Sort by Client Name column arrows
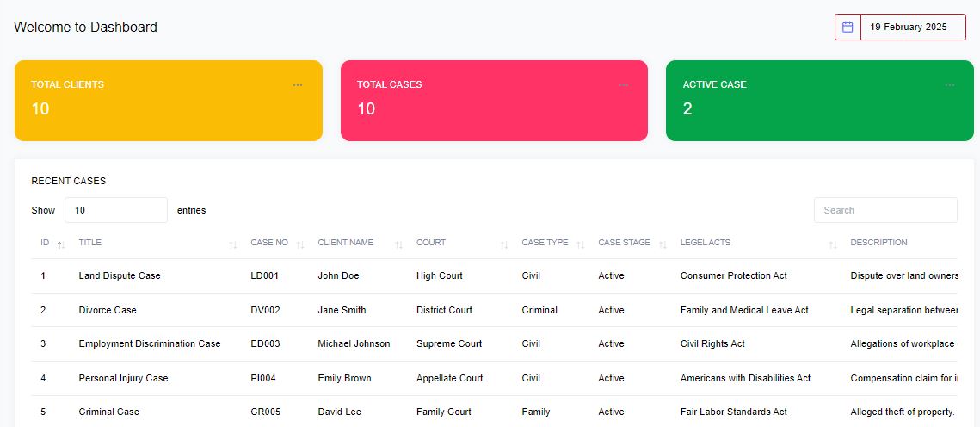980x427 pixels. click(398, 244)
